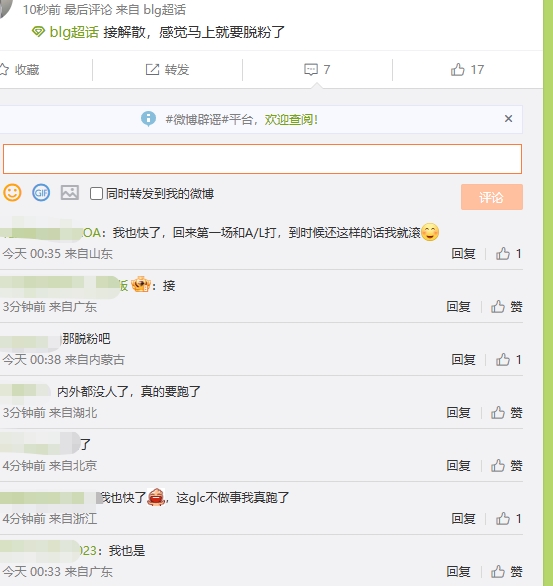Submit with the orange 评论 button

pyautogui.click(x=492, y=197)
